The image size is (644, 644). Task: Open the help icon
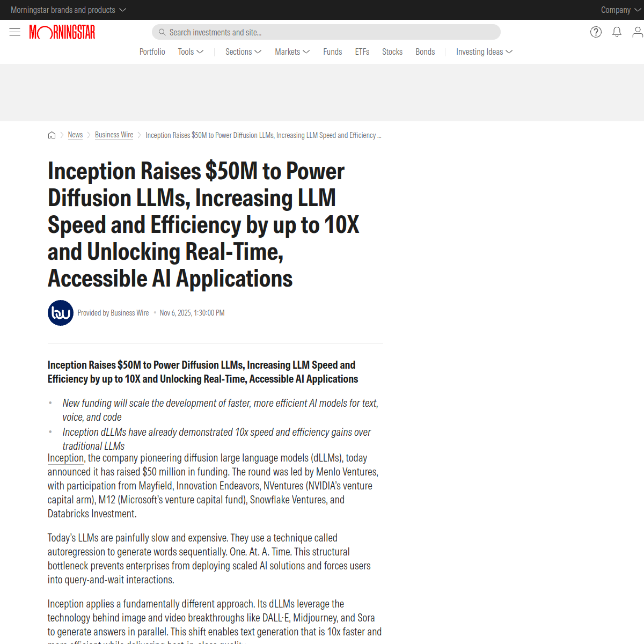coord(596,32)
